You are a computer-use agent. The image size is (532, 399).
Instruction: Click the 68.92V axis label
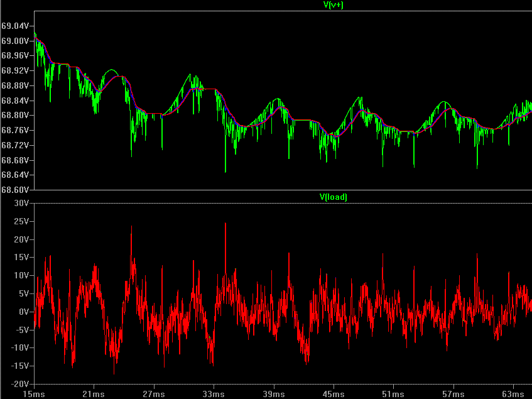click(x=16, y=70)
